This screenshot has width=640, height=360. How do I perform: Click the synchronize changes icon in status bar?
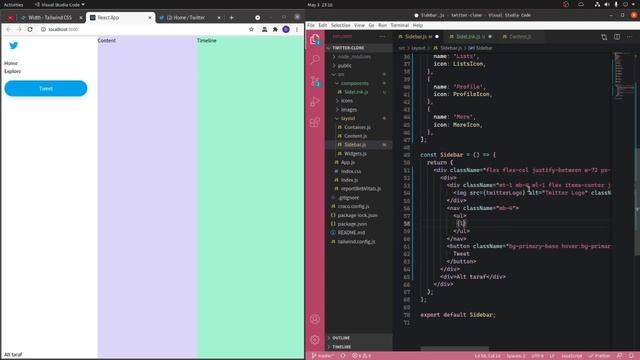(x=343, y=356)
